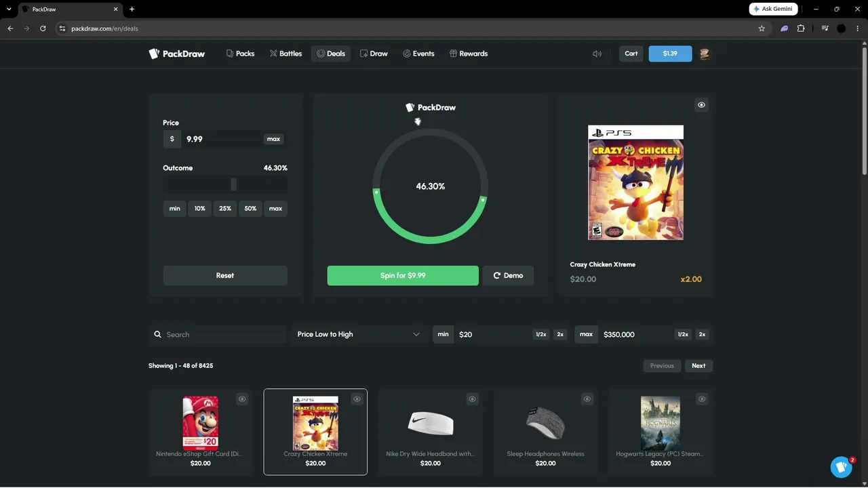The height and width of the screenshot is (488, 868).
Task: Click the Reset button
Action: point(225,276)
